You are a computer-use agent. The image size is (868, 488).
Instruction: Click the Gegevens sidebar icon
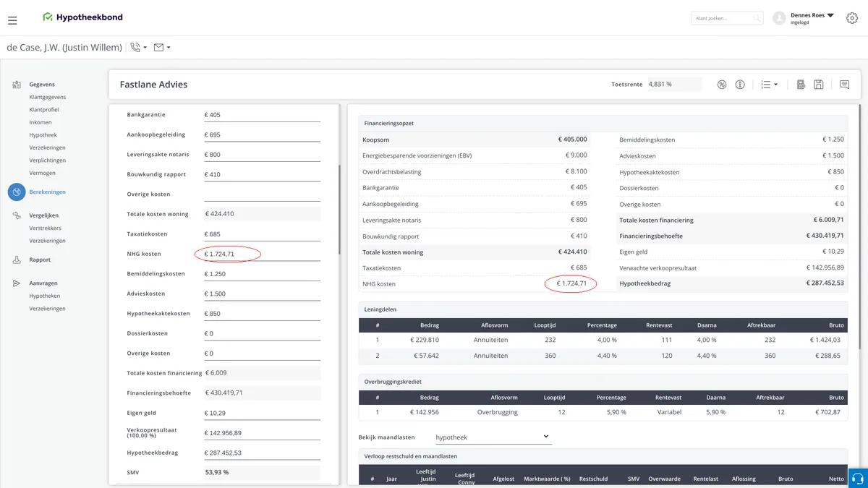(17, 85)
